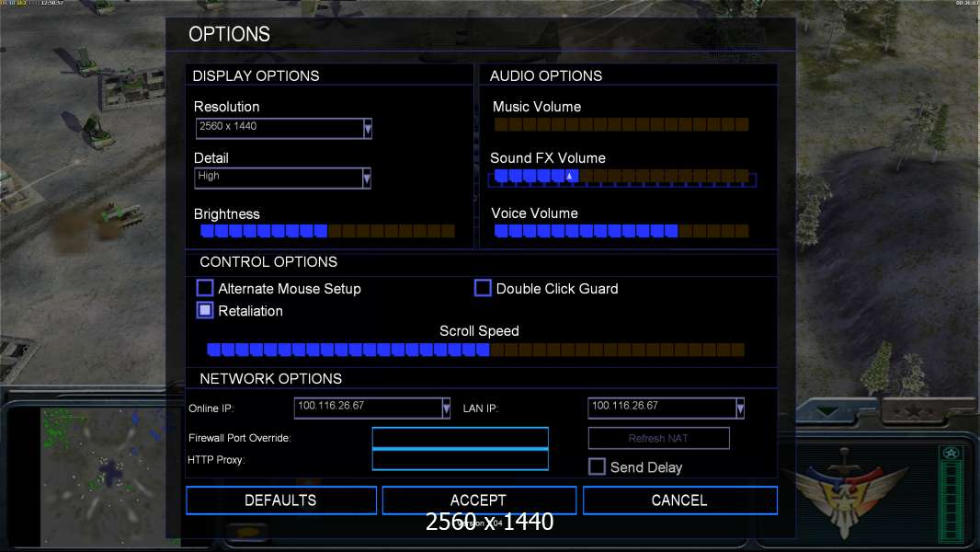Viewport: 980px width, 552px height.
Task: Click the ACCEPT button
Action: coord(479,500)
